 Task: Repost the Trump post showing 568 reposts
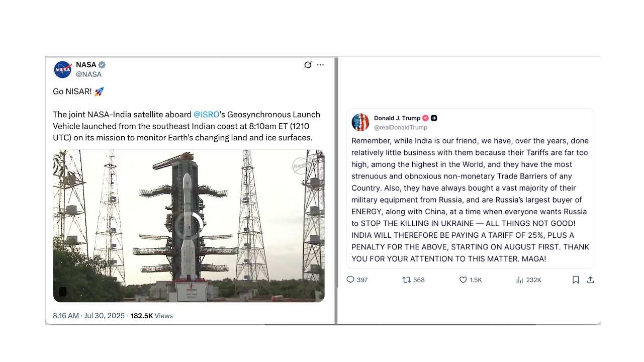pos(413,280)
